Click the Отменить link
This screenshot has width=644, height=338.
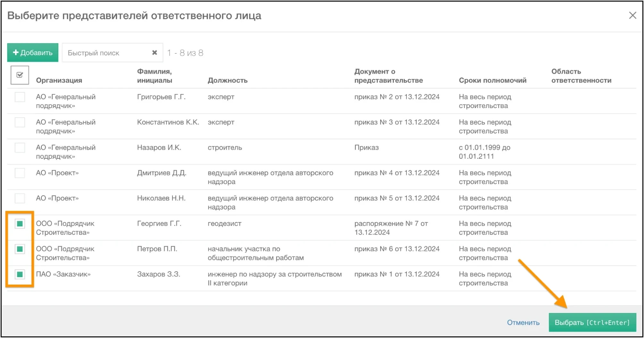coord(523,323)
